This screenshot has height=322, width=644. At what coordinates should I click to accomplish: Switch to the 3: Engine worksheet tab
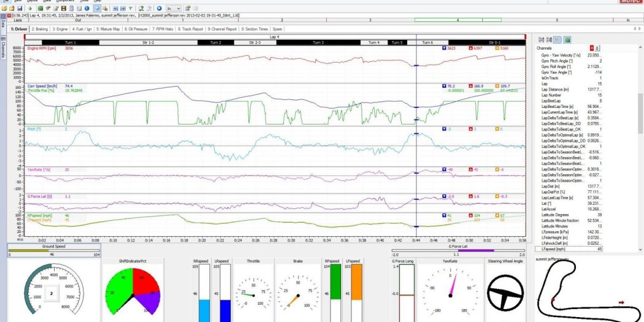click(60, 29)
